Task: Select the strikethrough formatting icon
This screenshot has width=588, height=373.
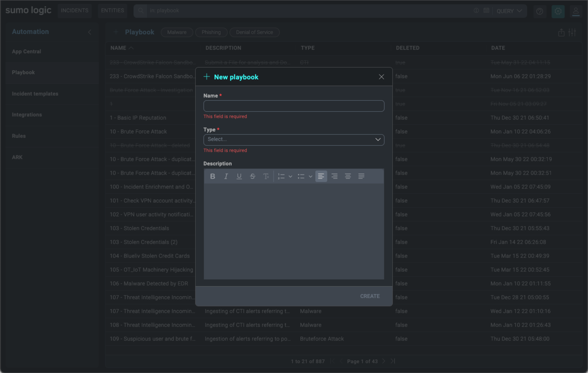Action: point(253,176)
